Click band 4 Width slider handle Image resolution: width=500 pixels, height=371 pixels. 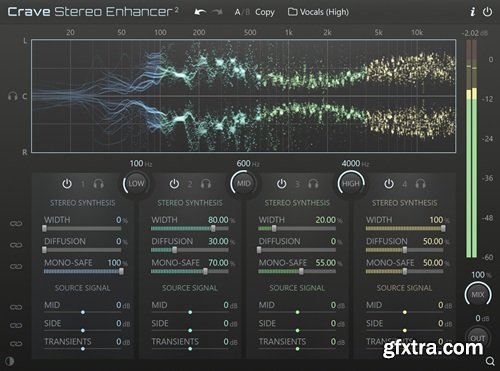click(443, 228)
